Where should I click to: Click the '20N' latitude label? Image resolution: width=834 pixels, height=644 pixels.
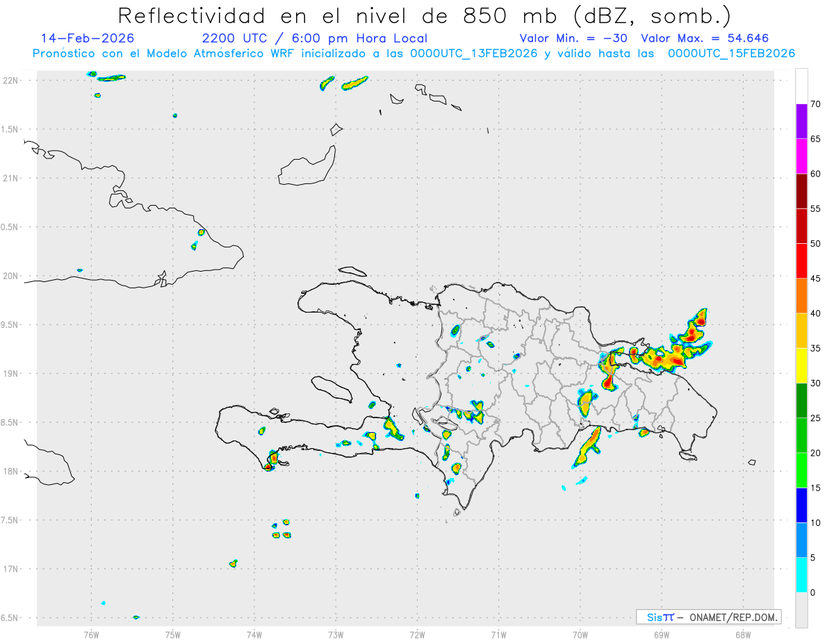[x=10, y=276]
